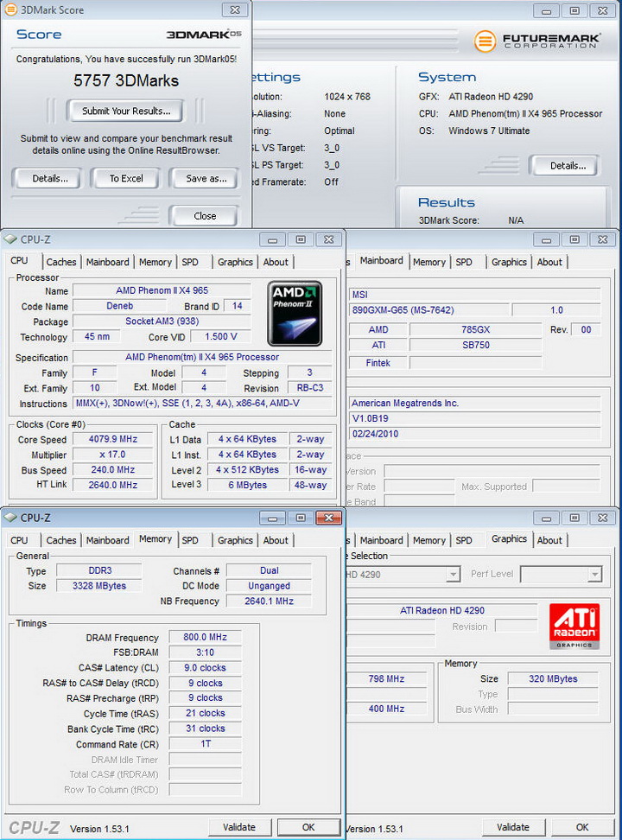Close the 3DMark Score dialog via Close button
The image size is (622, 840).
[205, 216]
